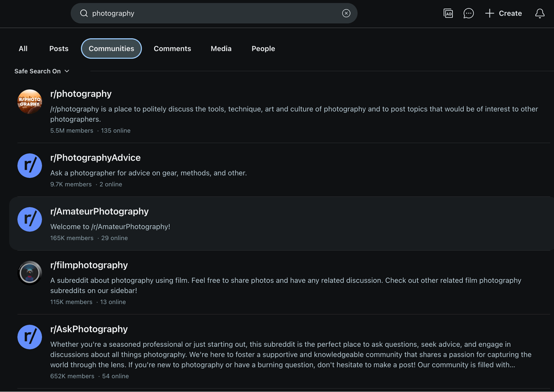Select the r/PhotographyAdvice avatar icon
554x392 pixels.
pos(30,166)
